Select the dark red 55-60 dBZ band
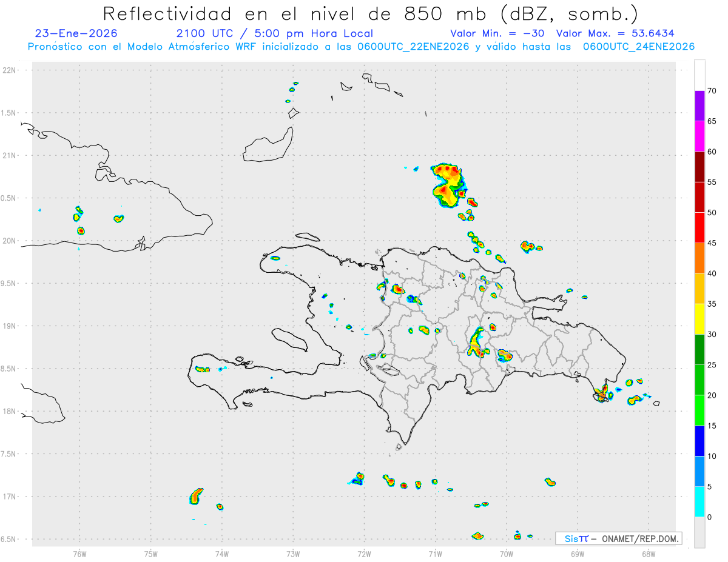Screen dimensions: 728x562 click(699, 167)
